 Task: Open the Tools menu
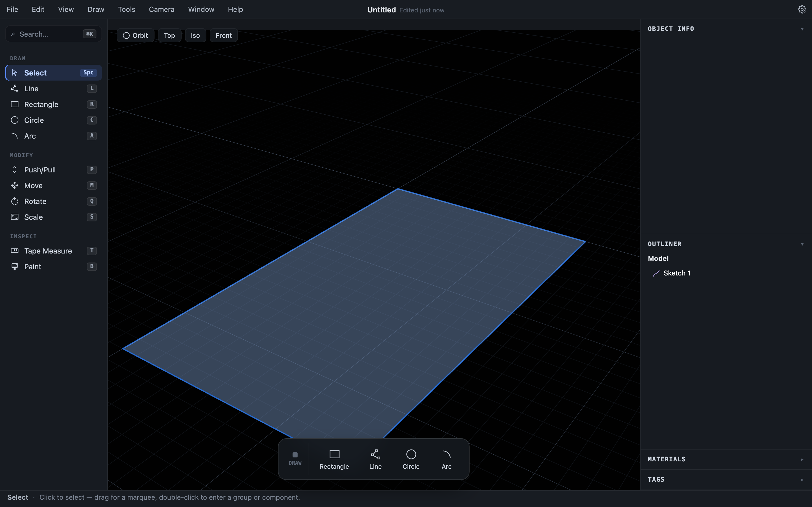(x=127, y=9)
